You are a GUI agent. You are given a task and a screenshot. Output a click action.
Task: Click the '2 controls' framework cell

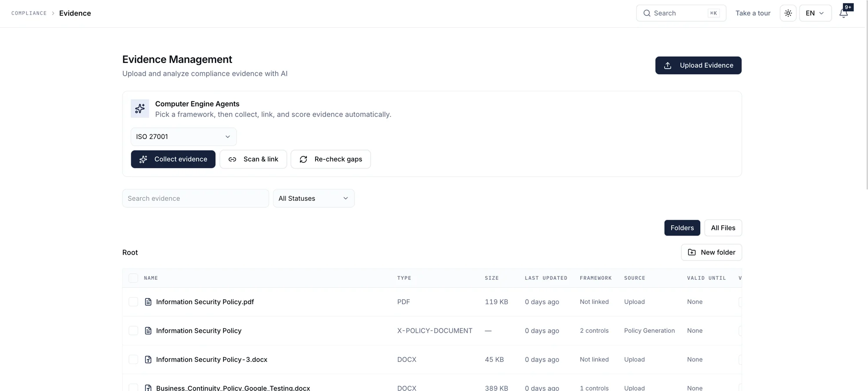[594, 331]
